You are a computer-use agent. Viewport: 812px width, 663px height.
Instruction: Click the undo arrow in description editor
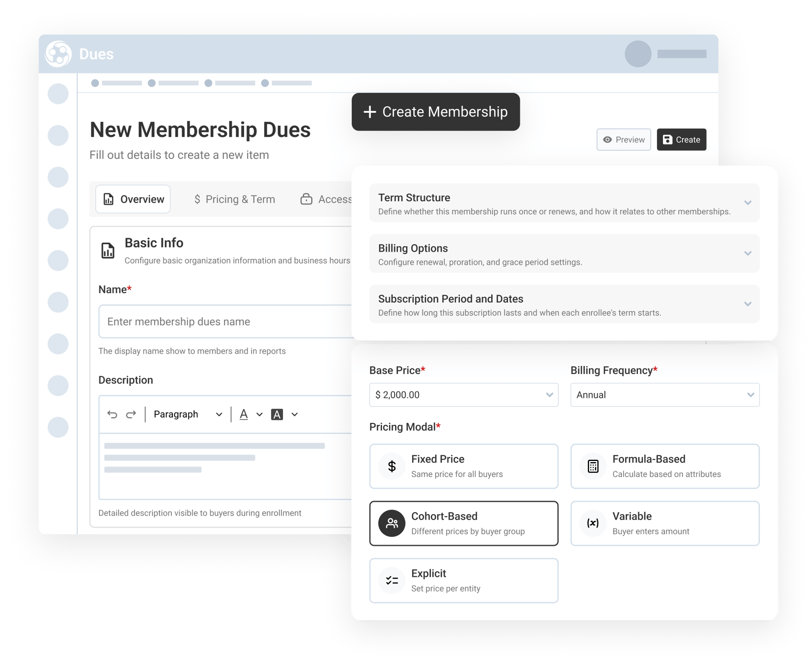coord(112,414)
